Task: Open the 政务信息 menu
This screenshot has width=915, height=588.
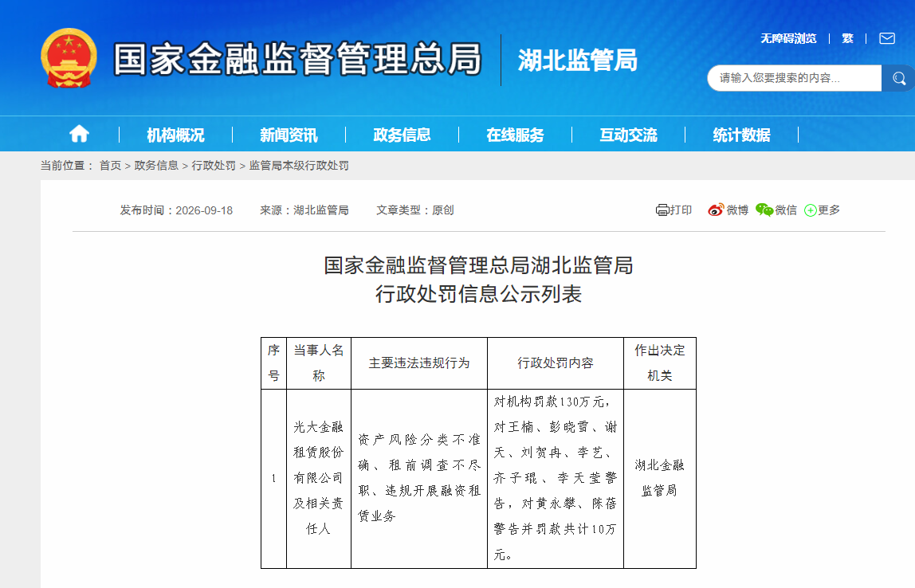Action: 402,135
